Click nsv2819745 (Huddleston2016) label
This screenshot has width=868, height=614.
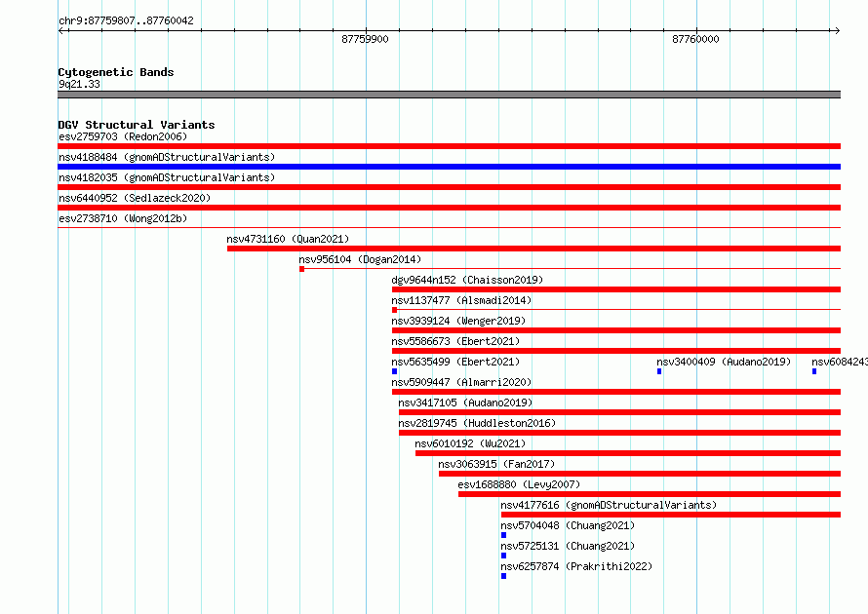pyautogui.click(x=477, y=423)
